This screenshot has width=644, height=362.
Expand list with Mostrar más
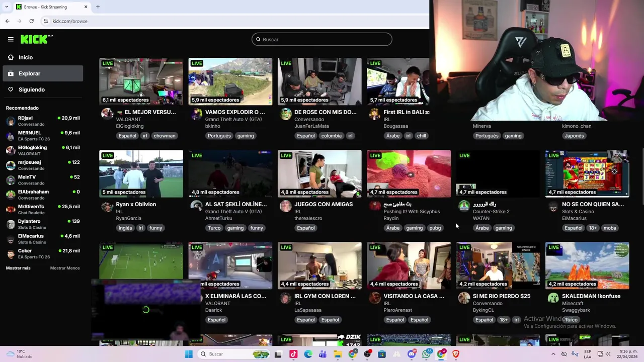pyautogui.click(x=18, y=268)
